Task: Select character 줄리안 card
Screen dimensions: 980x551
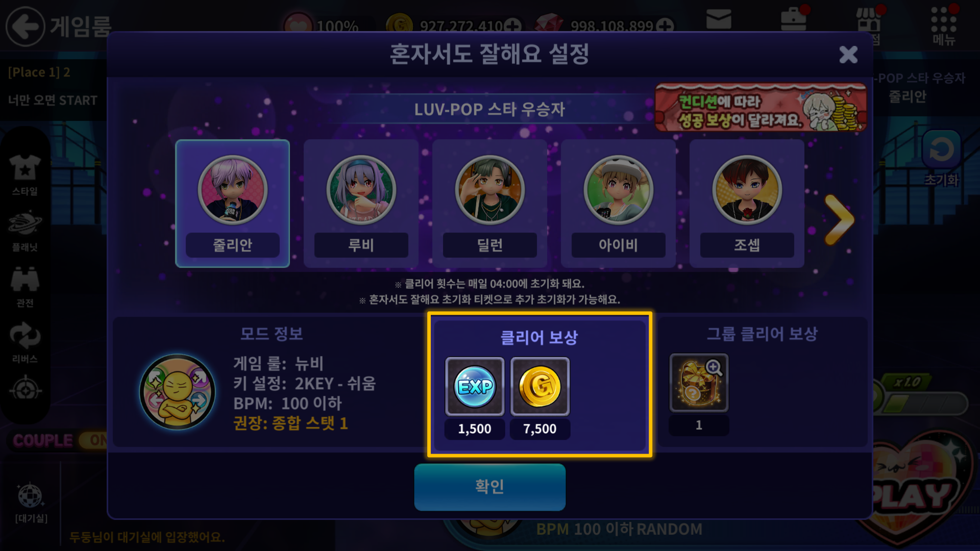Action: point(232,204)
